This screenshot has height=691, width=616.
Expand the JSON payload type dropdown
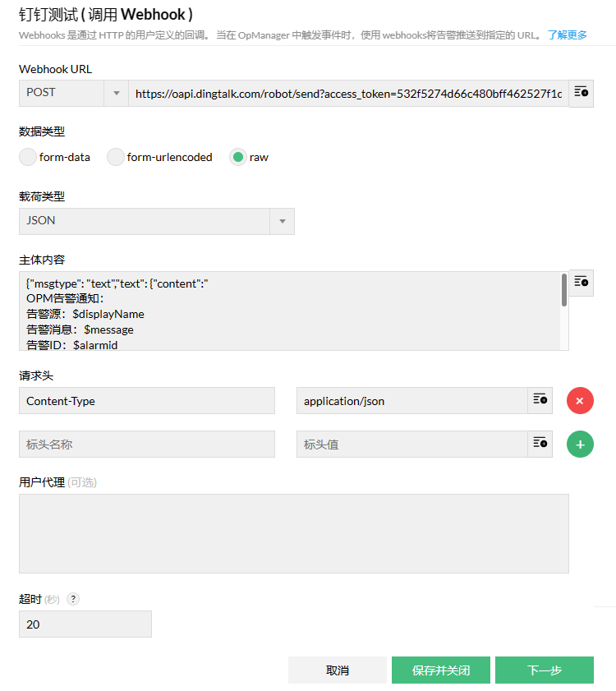156,221
